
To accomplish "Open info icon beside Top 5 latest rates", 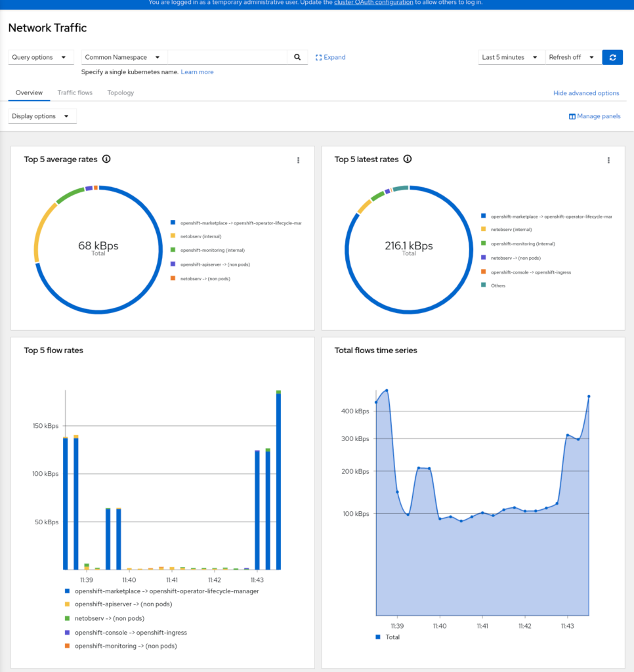I will point(408,159).
